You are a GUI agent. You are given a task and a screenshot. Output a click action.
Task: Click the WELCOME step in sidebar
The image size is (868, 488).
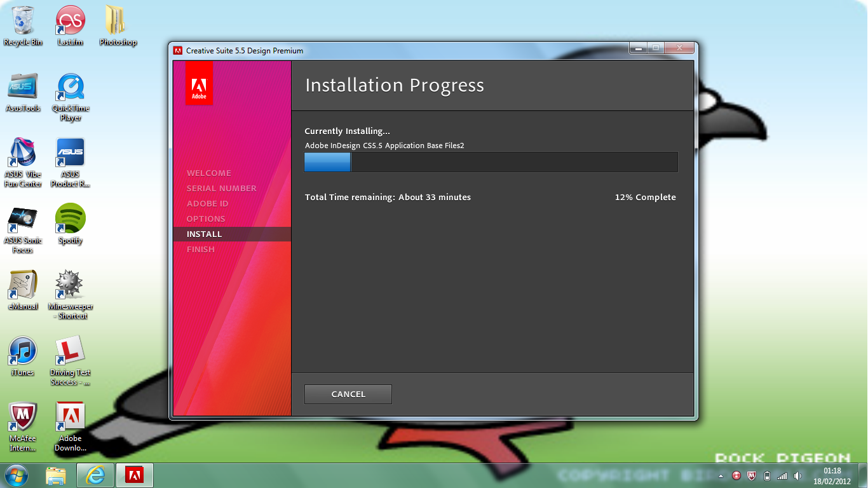click(x=209, y=173)
